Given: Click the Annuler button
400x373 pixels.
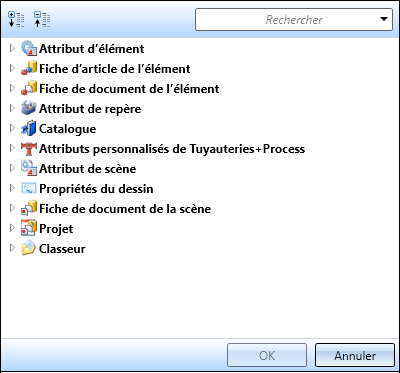Looking at the screenshot, I should pyautogui.click(x=355, y=355).
